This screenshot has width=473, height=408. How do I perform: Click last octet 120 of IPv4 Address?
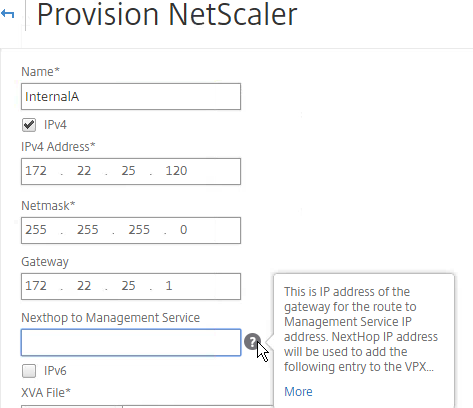176,171
